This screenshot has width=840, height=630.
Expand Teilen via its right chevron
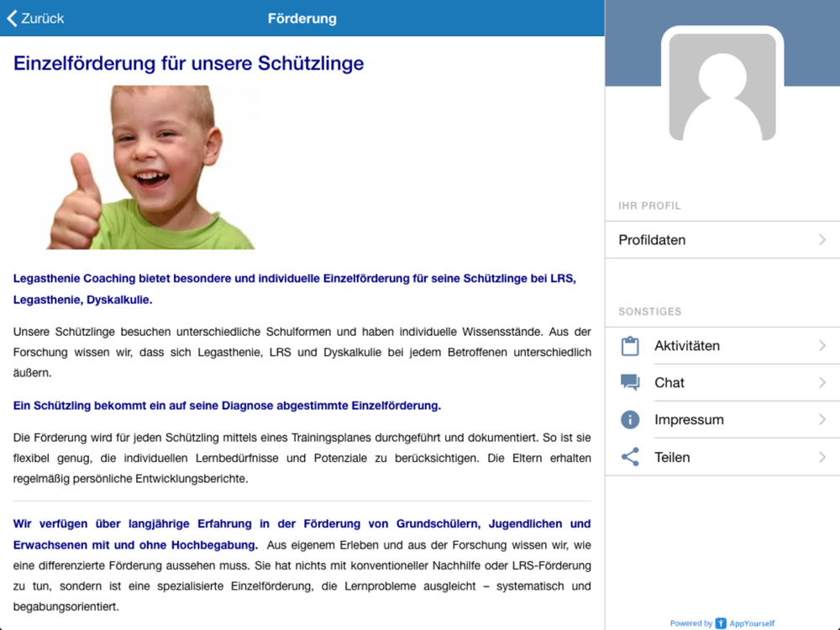[x=822, y=457]
